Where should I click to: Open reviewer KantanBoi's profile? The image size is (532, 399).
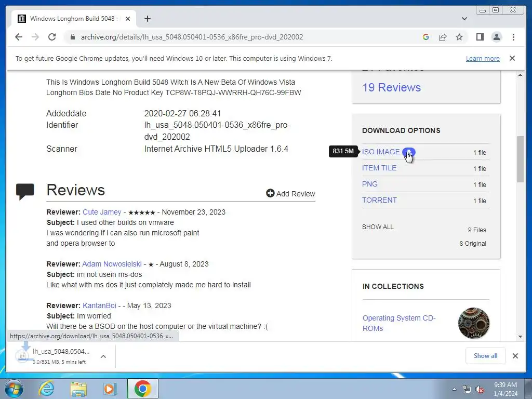(x=99, y=305)
